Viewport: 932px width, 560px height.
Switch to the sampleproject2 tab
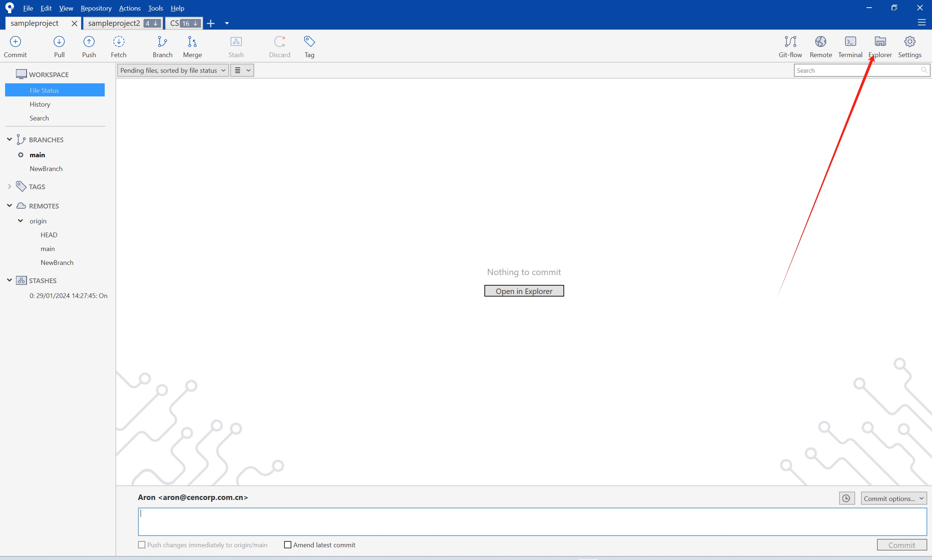click(114, 23)
